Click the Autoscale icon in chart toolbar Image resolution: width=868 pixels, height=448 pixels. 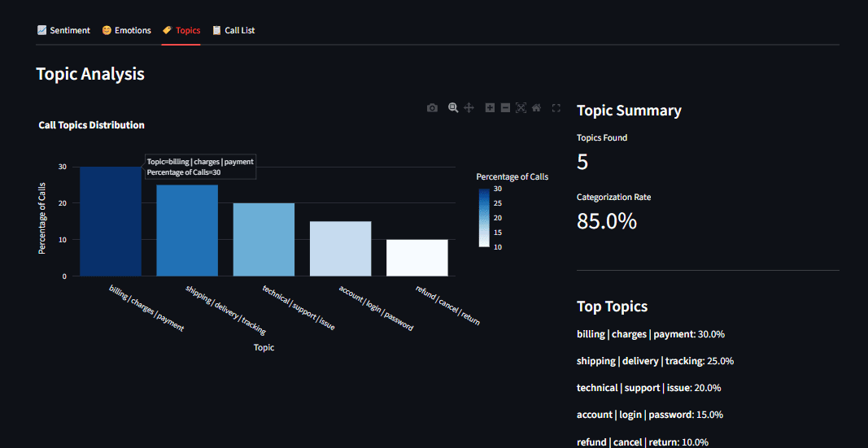coord(521,108)
